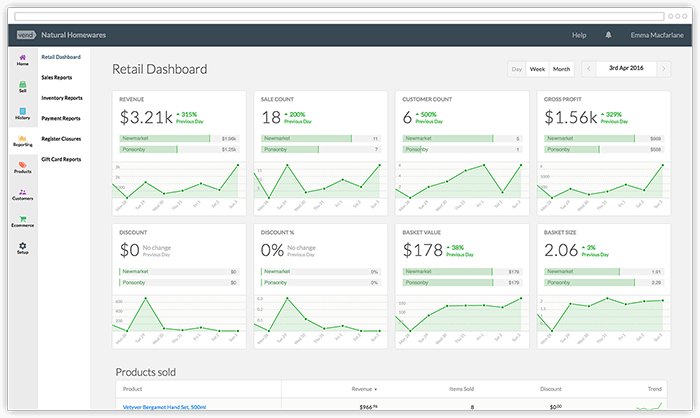Open Emma Macfarlane user menu
Viewport: 700px width, 418px height.
(657, 35)
